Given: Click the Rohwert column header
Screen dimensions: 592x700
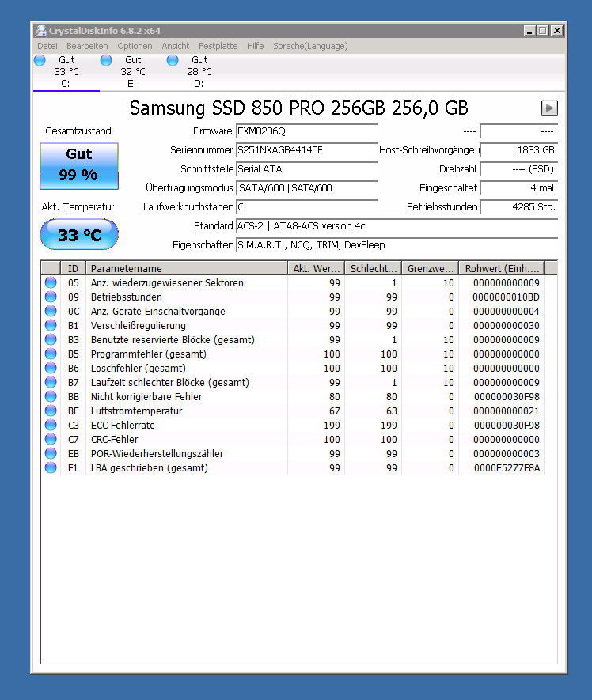Looking at the screenshot, I should click(x=502, y=268).
